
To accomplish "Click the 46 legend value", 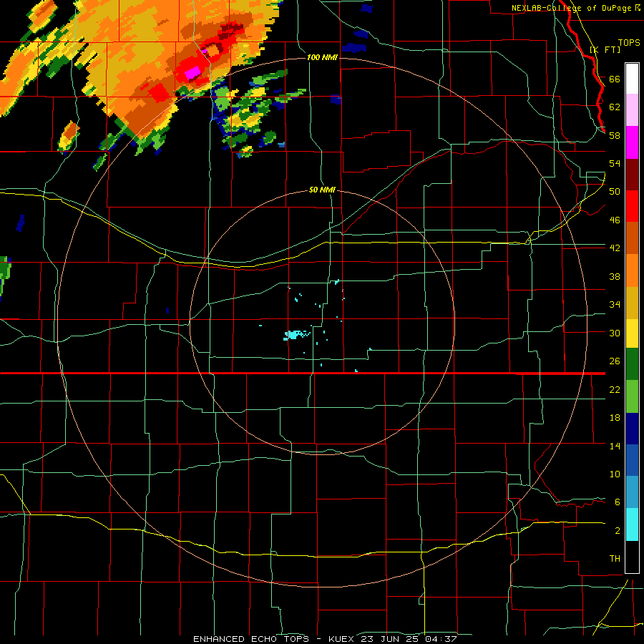I will point(615,220).
